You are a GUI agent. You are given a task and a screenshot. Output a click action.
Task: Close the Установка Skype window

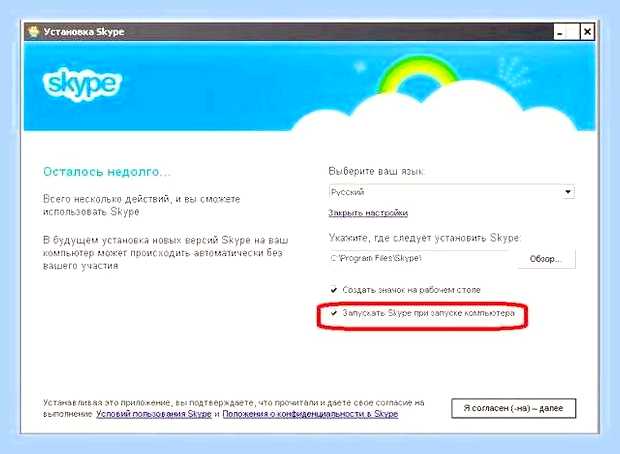[587, 32]
